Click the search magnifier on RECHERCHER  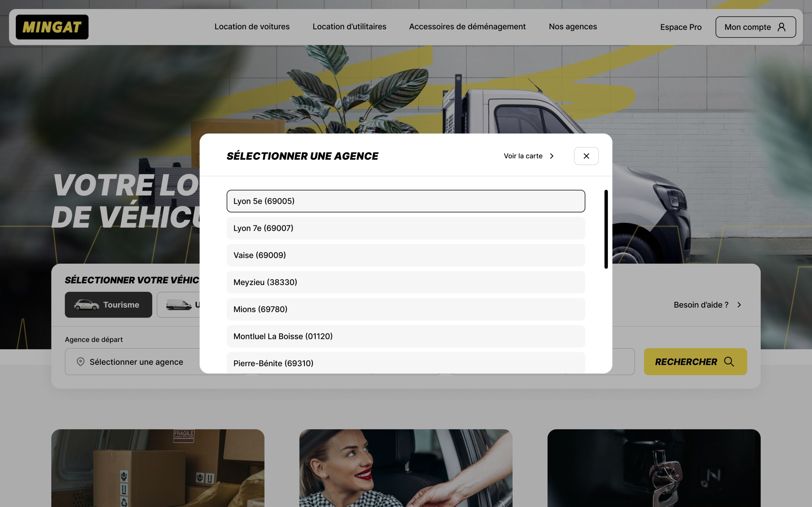729,362
